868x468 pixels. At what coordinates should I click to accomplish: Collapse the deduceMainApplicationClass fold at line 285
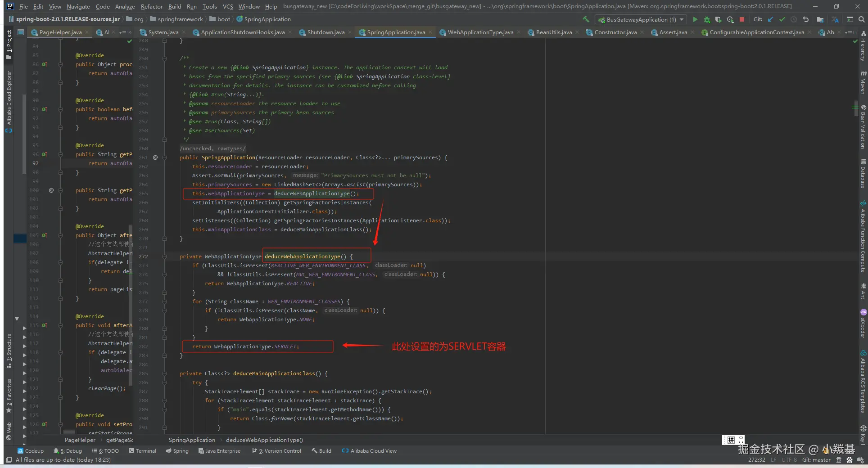(x=165, y=373)
